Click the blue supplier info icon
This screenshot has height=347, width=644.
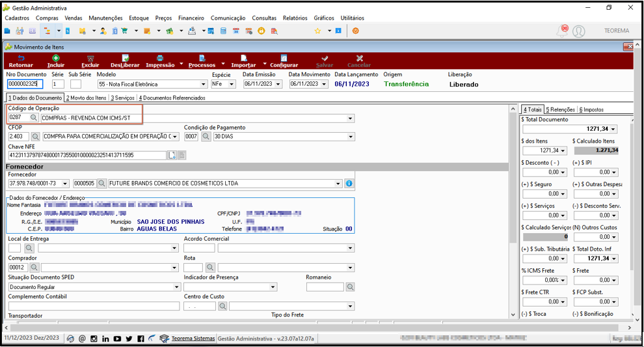(349, 184)
